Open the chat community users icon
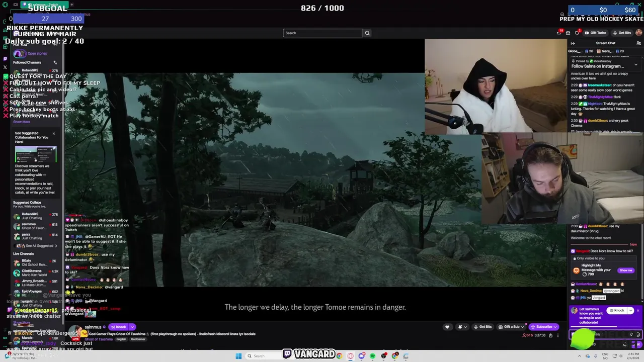Image resolution: width=644 pixels, height=362 pixels. 638,43
